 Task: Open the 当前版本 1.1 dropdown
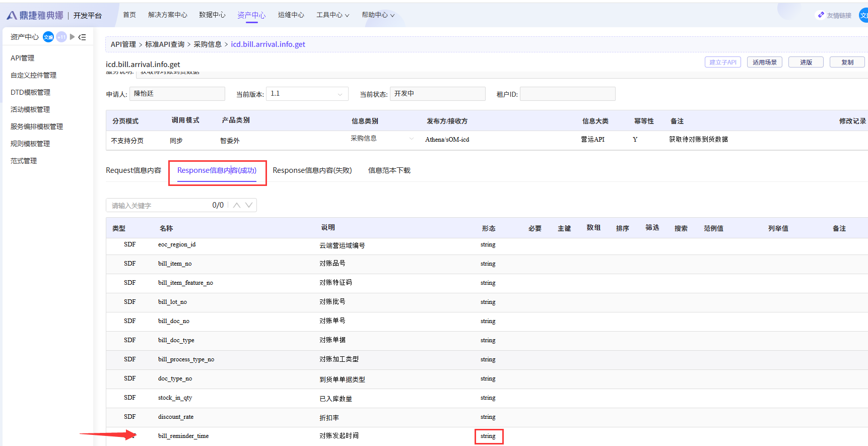[x=307, y=94]
